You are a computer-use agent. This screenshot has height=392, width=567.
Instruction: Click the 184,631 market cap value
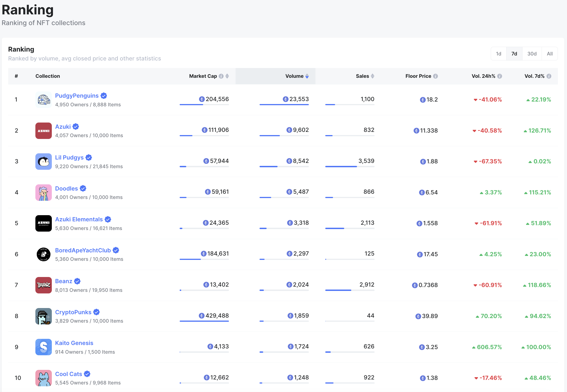[x=218, y=253]
